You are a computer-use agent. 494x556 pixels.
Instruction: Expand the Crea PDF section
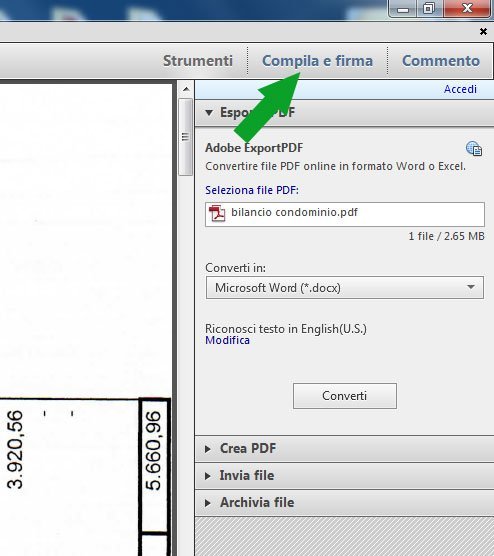pyautogui.click(x=344, y=449)
